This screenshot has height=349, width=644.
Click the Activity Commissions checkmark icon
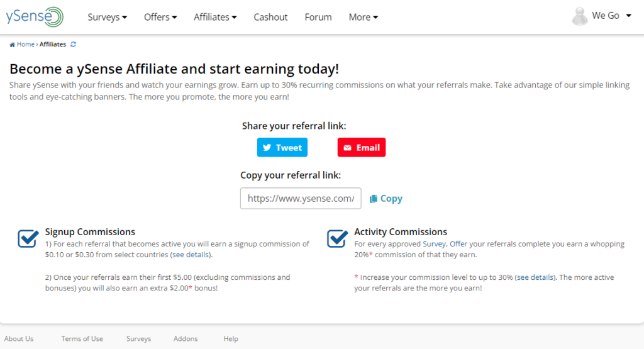pos(338,238)
